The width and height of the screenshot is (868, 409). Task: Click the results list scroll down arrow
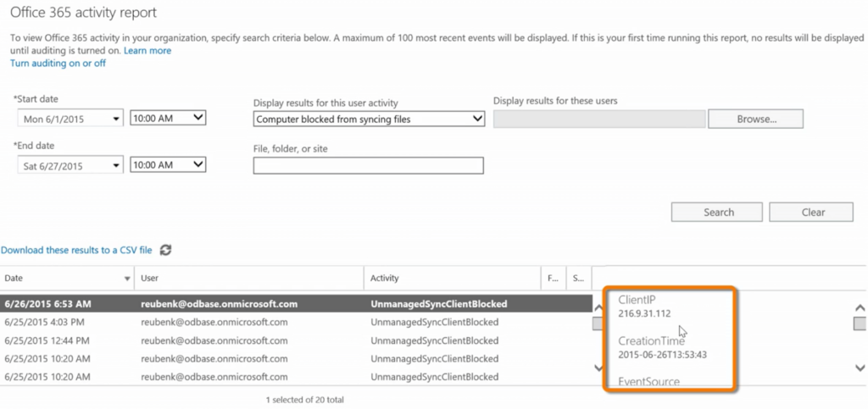click(x=598, y=368)
